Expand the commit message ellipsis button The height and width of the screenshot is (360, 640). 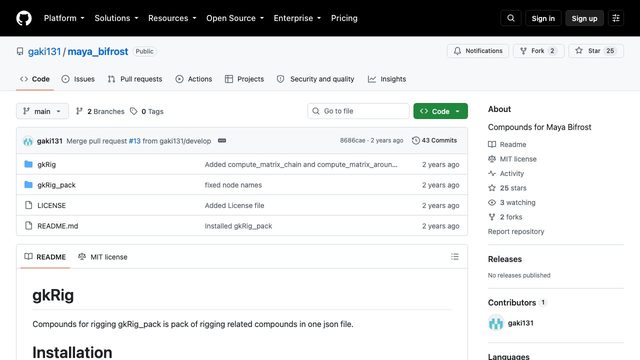click(222, 141)
